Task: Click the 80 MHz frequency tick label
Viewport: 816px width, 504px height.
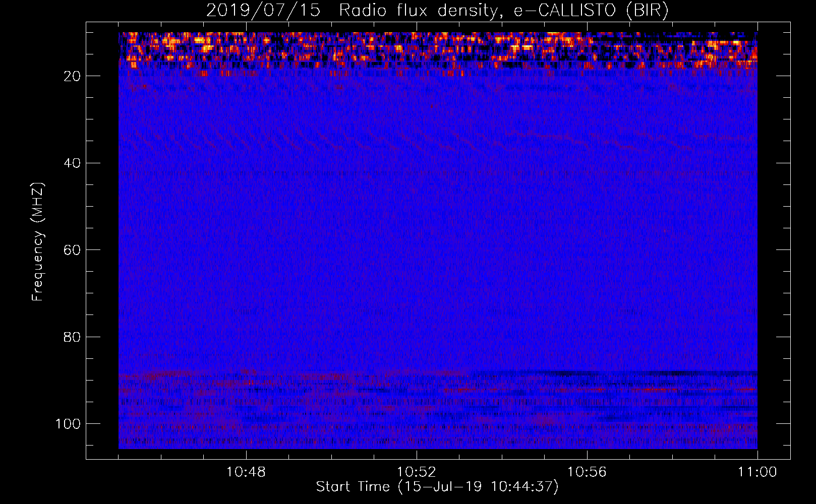Action: coord(72,337)
